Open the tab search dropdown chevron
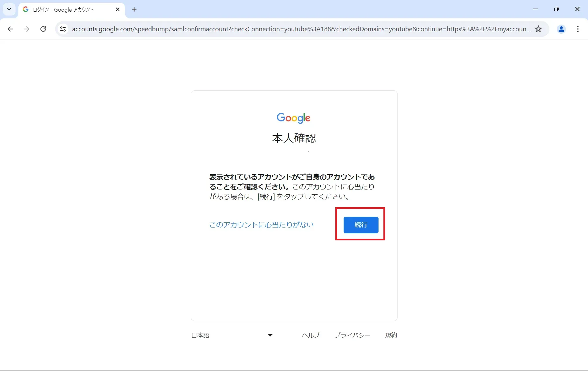The width and height of the screenshot is (588, 371). tap(9, 9)
